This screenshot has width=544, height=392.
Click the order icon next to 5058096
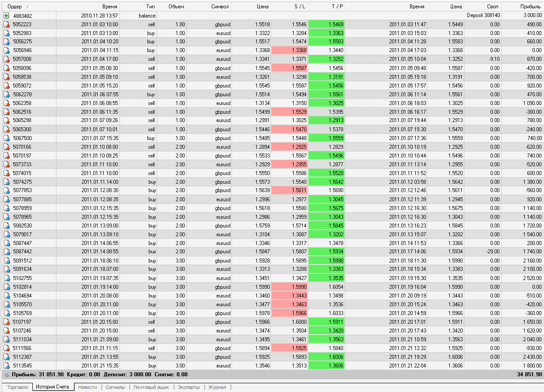(x=6, y=68)
